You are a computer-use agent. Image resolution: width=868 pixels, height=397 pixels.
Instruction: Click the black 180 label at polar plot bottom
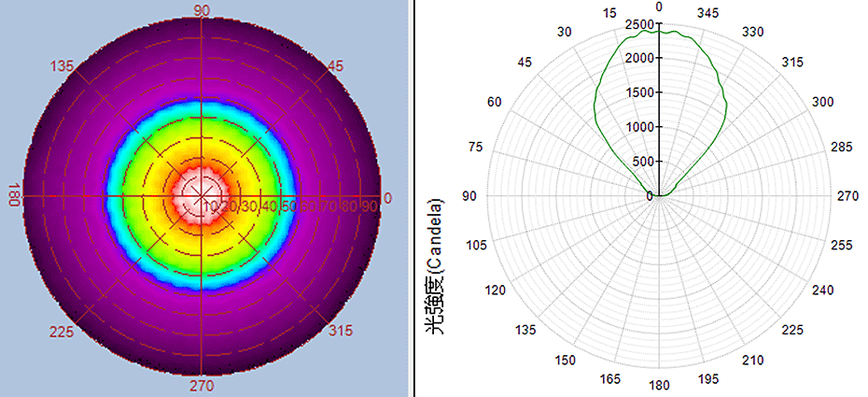[x=660, y=385]
